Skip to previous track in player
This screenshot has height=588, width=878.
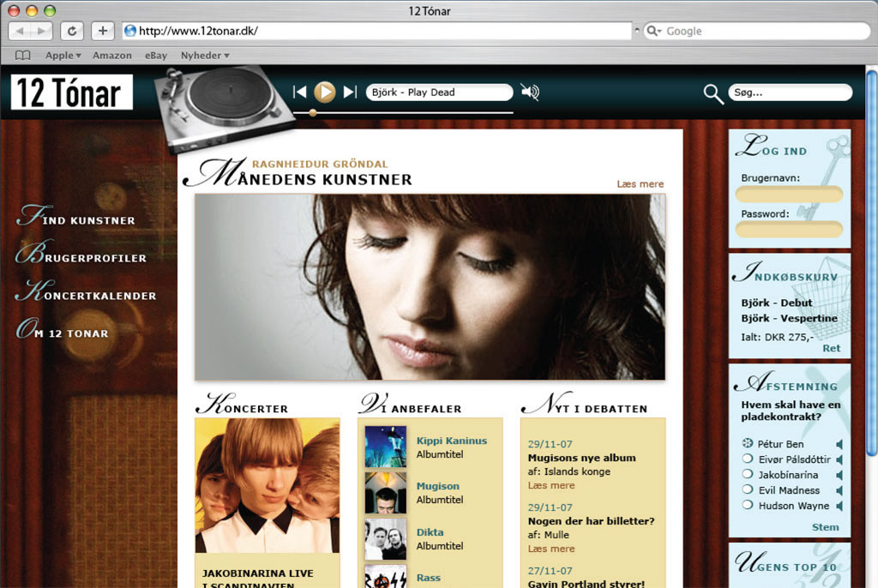point(299,92)
